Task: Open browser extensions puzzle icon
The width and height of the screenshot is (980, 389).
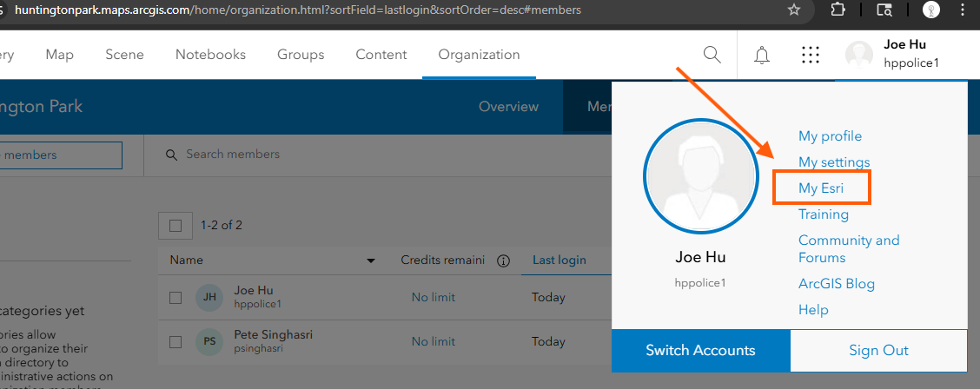Action: 838,10
